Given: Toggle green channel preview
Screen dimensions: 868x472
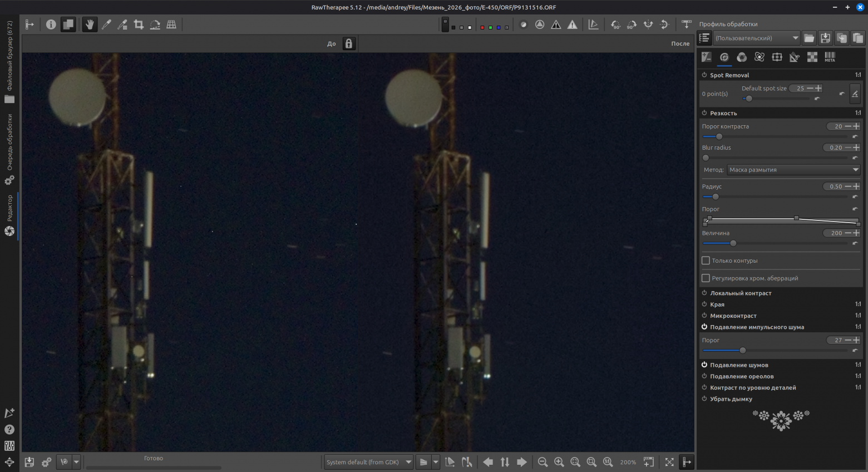Looking at the screenshot, I should [x=490, y=27].
